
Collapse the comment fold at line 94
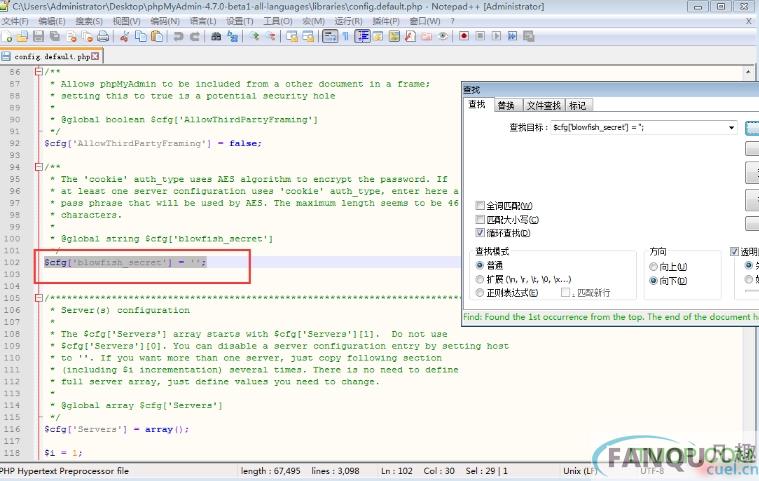[x=39, y=167]
